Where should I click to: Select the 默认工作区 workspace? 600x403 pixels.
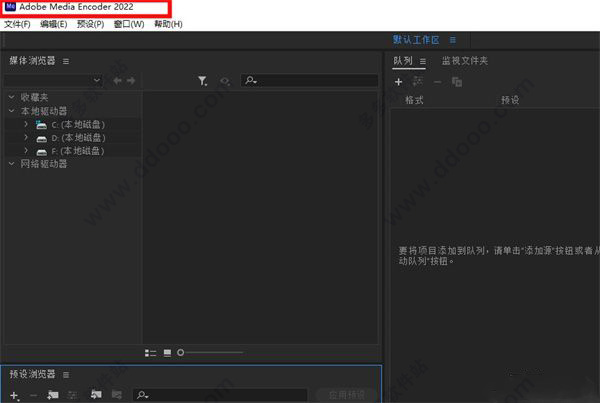click(416, 40)
